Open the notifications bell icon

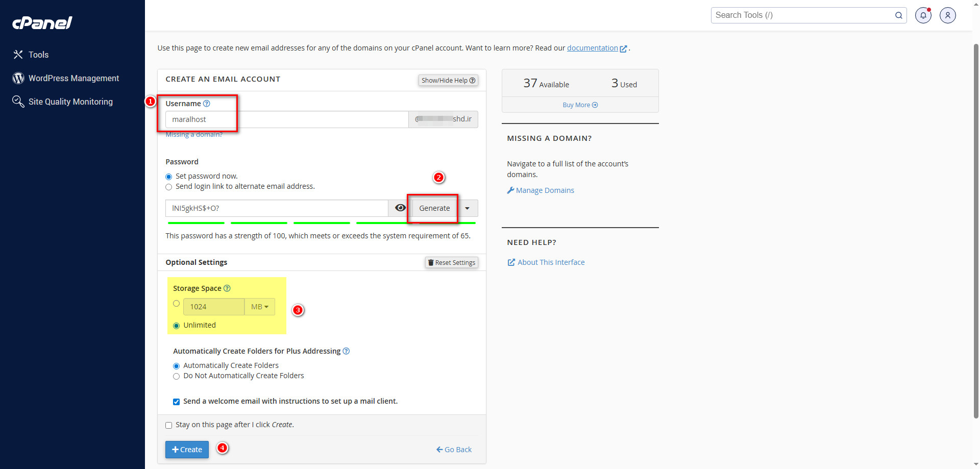click(x=923, y=15)
